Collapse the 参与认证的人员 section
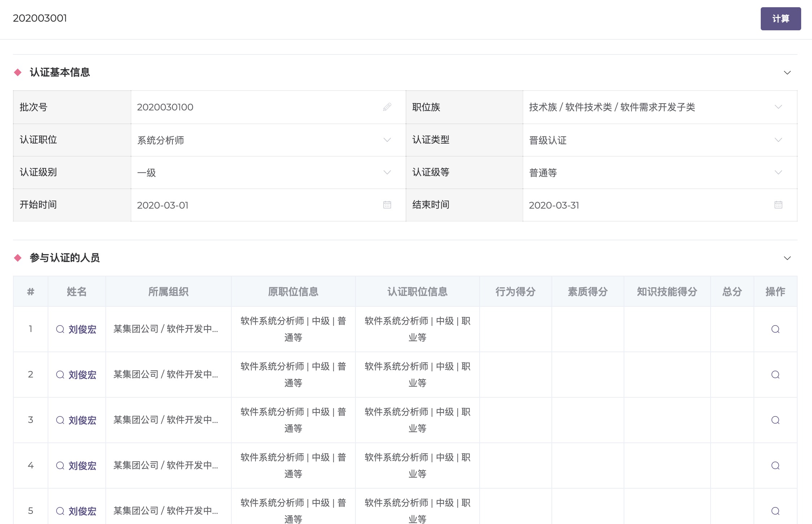The height and width of the screenshot is (524, 812). point(787,258)
